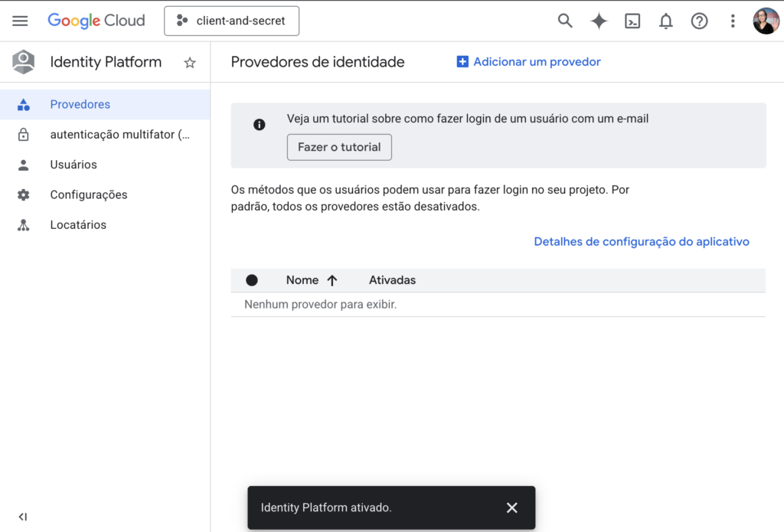784x532 pixels.
Task: Open the hamburger navigation menu
Action: pyautogui.click(x=20, y=21)
